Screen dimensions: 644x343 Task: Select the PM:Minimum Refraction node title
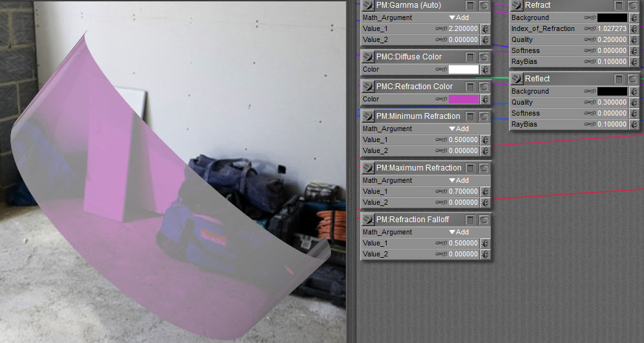(418, 116)
